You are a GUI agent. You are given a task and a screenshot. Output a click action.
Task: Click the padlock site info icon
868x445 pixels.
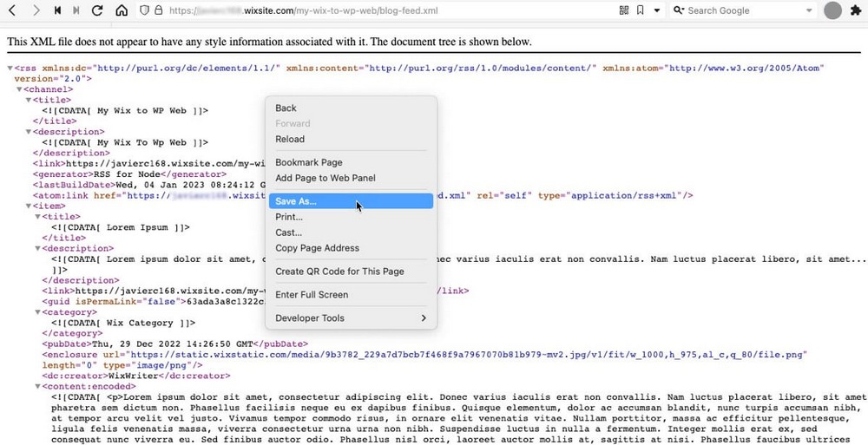159,10
